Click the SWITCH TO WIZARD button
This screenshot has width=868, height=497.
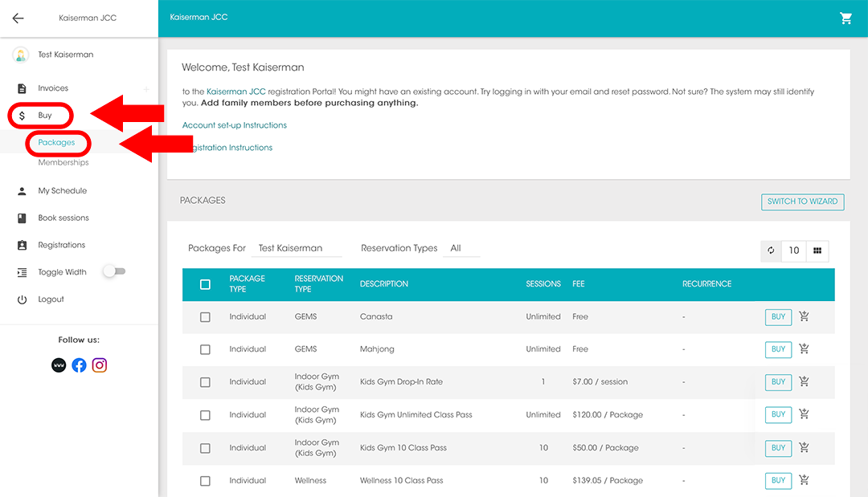tap(802, 202)
